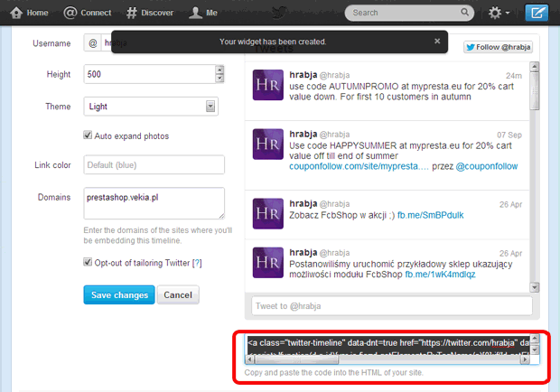The image size is (560, 392).
Task: Click the Home house icon
Action: 14,14
